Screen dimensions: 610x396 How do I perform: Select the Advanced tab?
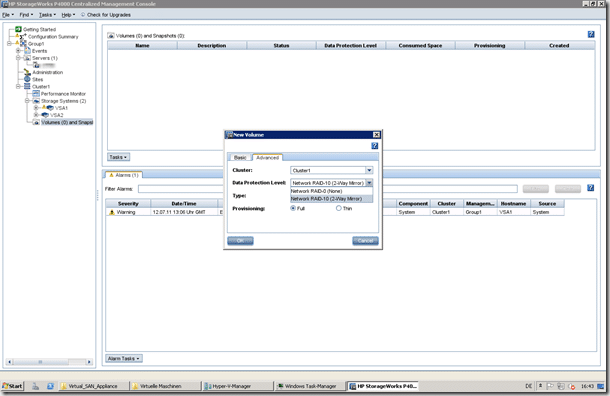[x=268, y=158]
